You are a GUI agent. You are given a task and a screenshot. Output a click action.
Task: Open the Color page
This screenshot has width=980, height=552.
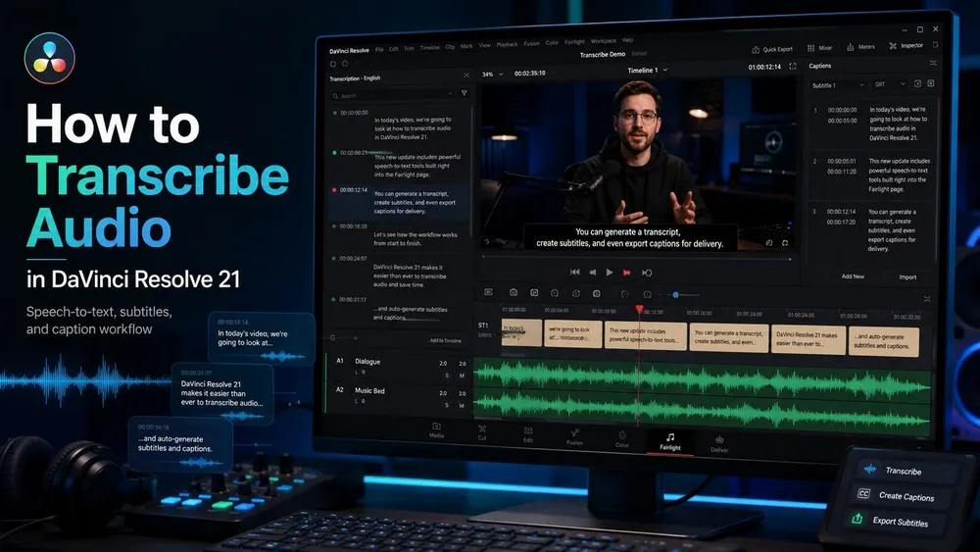(x=622, y=439)
